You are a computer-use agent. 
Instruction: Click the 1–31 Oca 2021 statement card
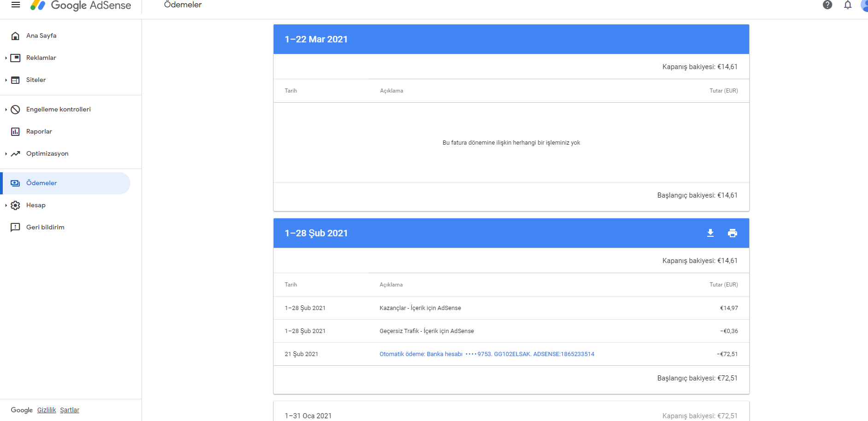[x=511, y=411]
